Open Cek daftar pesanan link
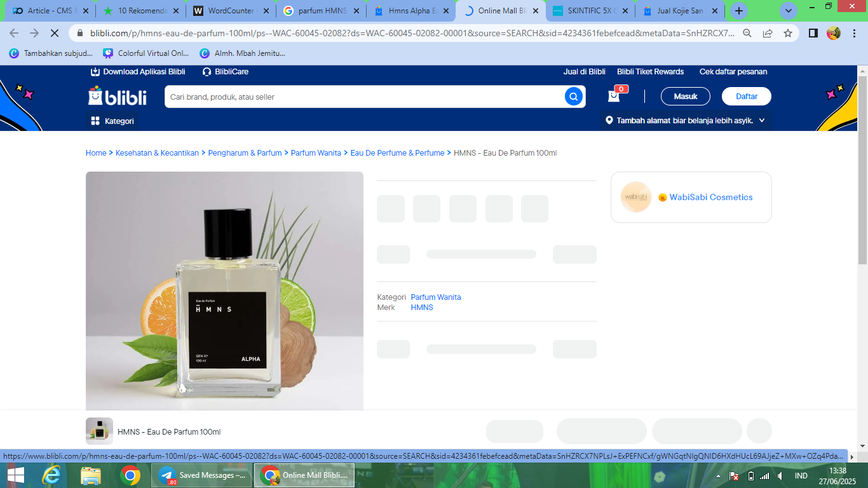Screen dimensions: 868x488 pos(733,72)
